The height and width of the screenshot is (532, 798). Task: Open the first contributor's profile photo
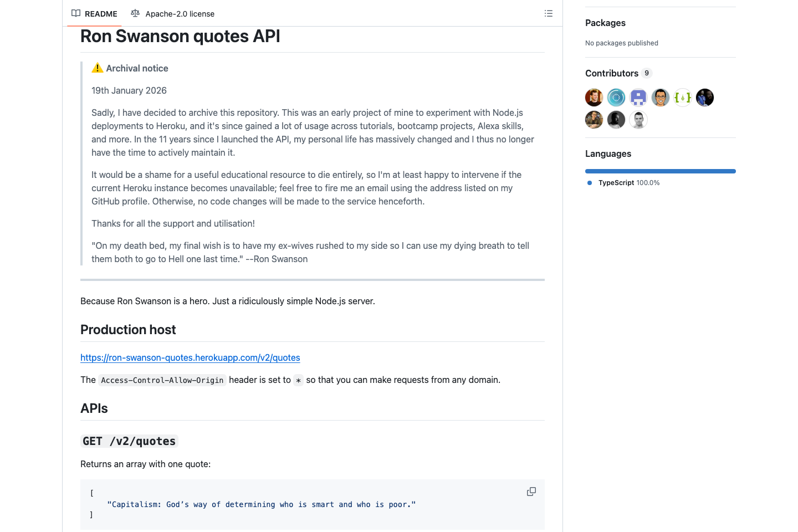point(594,97)
